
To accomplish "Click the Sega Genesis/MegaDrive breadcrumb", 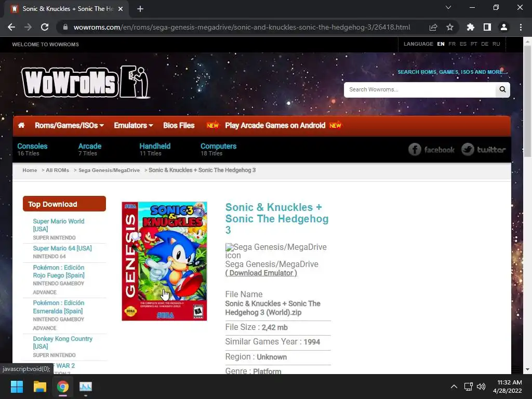I will click(109, 170).
